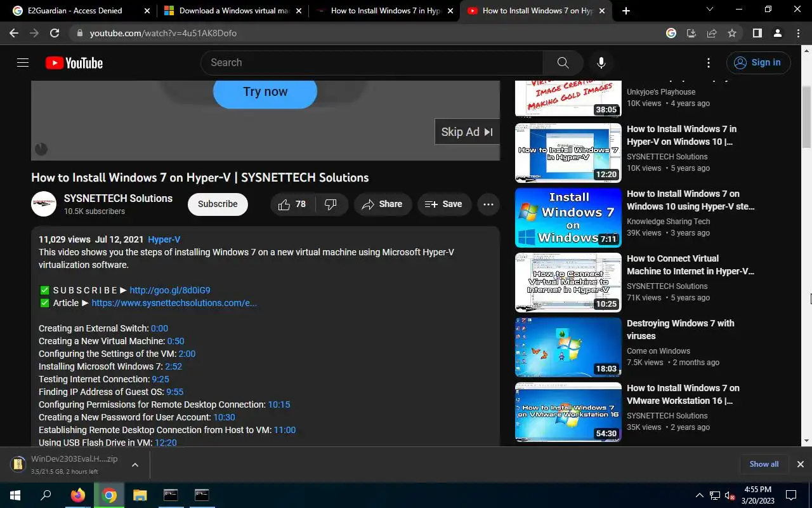The image size is (812, 508).
Task: Subscribe to SYSNETTECH Solutions
Action: coord(218,204)
